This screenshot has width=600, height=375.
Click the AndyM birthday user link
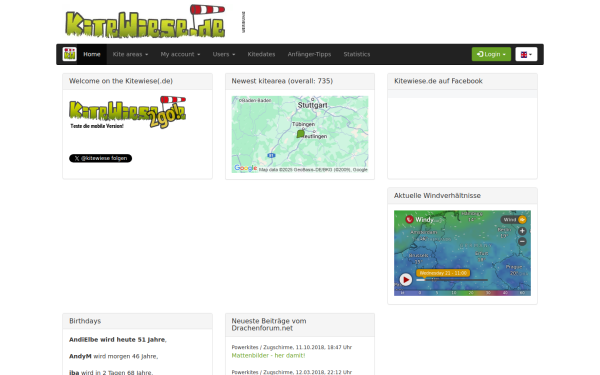pyautogui.click(x=80, y=356)
